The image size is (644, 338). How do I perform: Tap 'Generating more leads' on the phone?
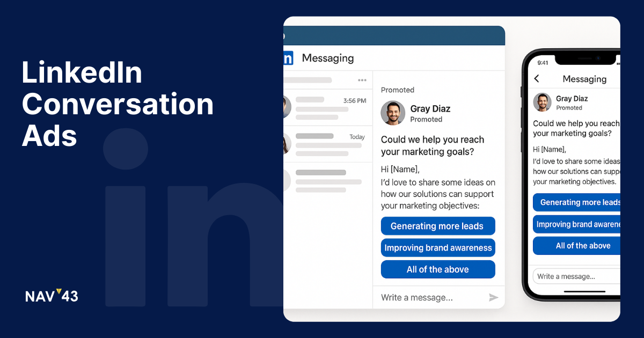coord(577,202)
